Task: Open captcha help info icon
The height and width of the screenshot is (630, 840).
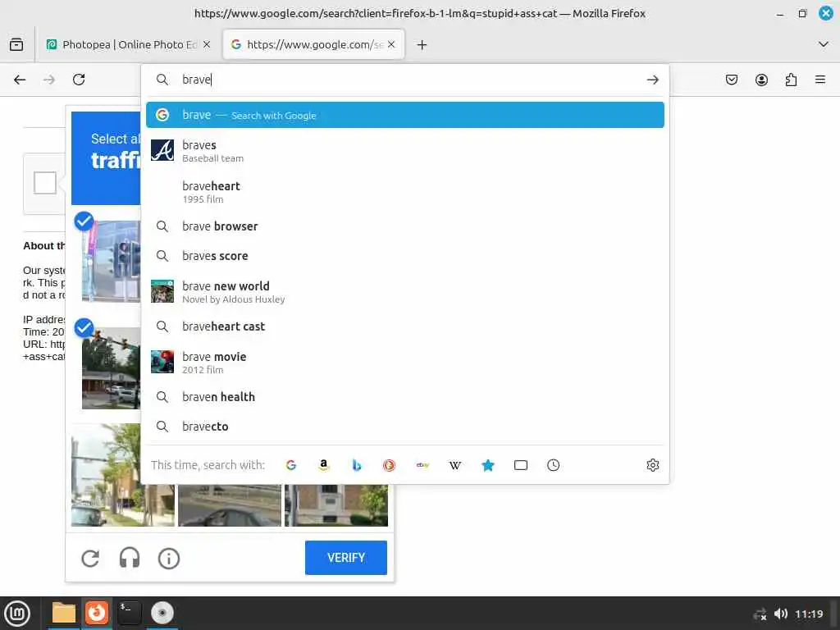Action: [169, 559]
